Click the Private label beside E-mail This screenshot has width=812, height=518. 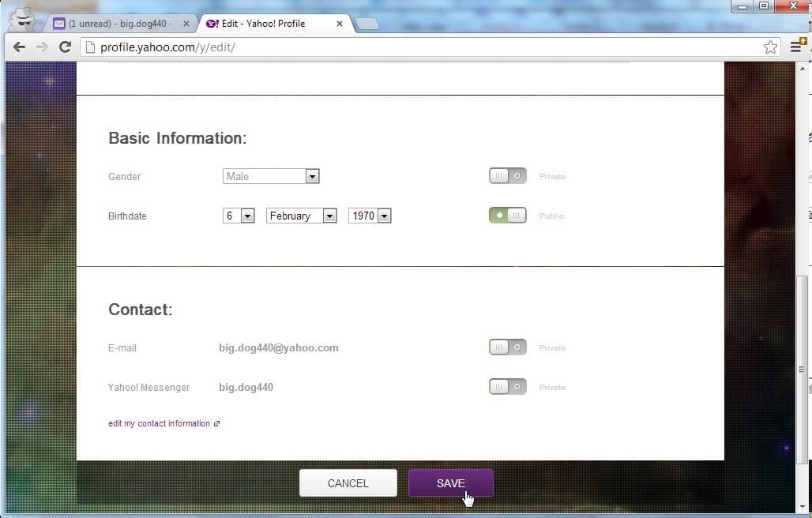tap(552, 347)
